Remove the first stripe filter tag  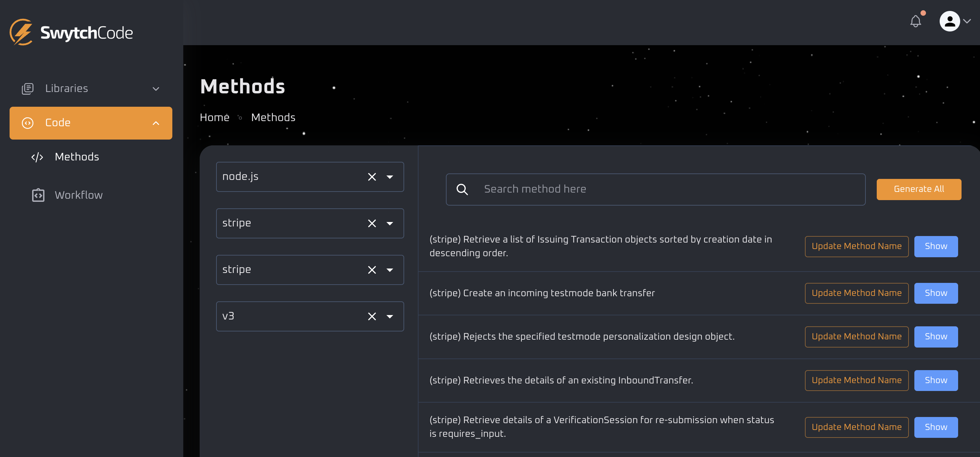(x=371, y=223)
